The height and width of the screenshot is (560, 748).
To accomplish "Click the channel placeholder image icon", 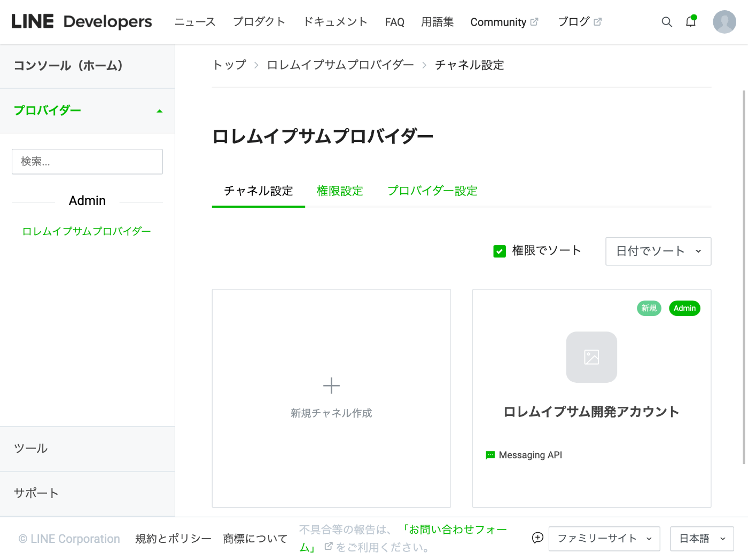I will 591,357.
